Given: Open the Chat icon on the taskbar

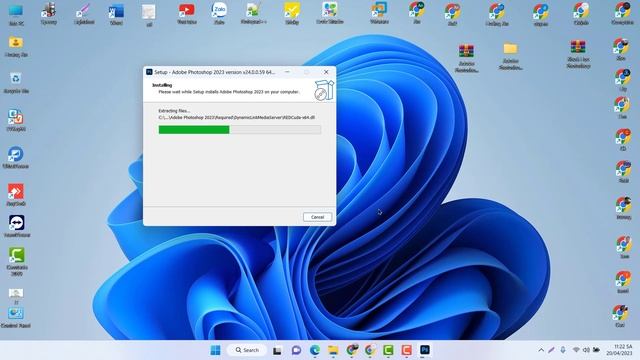Looking at the screenshot, I should [x=296, y=350].
